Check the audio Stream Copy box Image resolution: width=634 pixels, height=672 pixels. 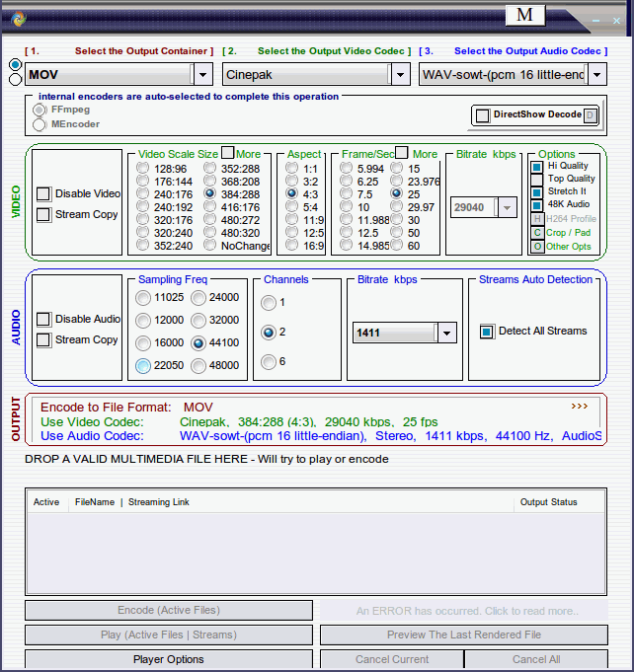[x=44, y=339]
